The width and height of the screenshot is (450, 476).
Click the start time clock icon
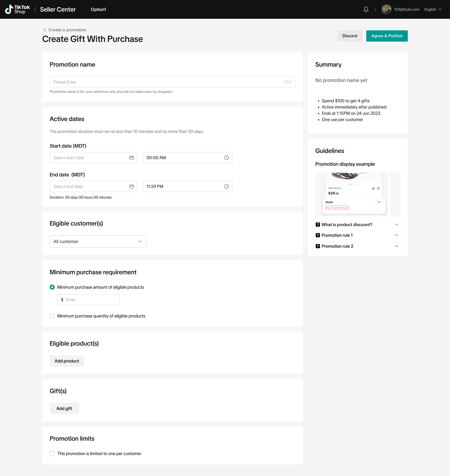[x=226, y=158]
